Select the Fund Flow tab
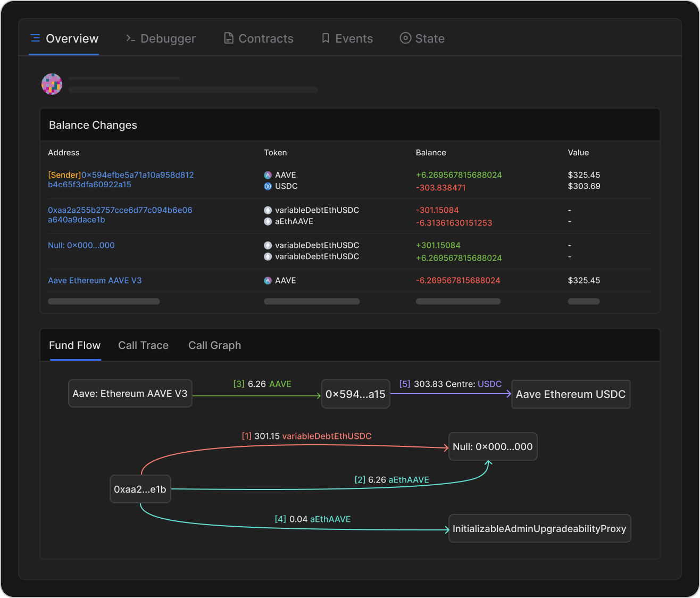The height and width of the screenshot is (598, 700). tap(75, 345)
